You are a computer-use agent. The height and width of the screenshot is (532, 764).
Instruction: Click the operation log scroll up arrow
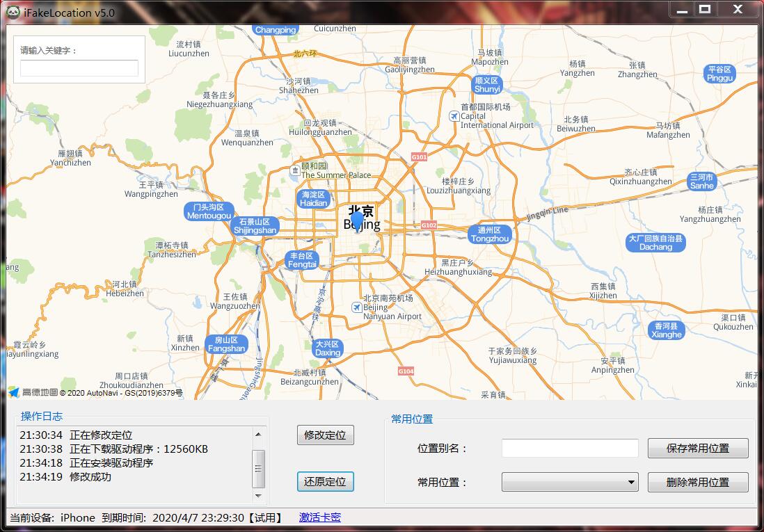coord(258,434)
